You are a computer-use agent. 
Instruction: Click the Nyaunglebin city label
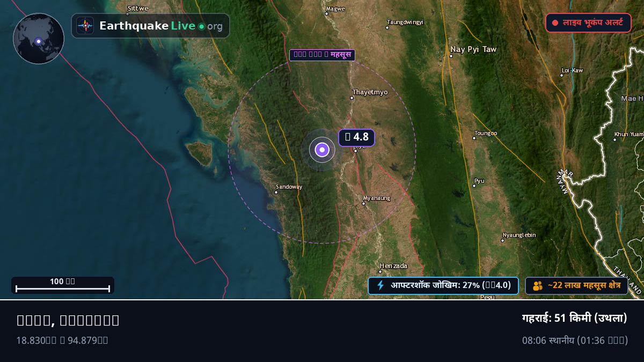(519, 235)
